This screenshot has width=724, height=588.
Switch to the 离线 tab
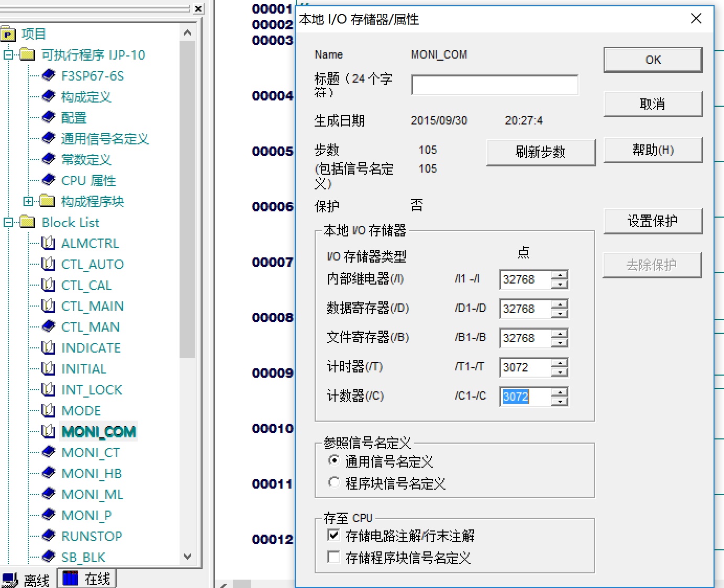pyautogui.click(x=26, y=580)
